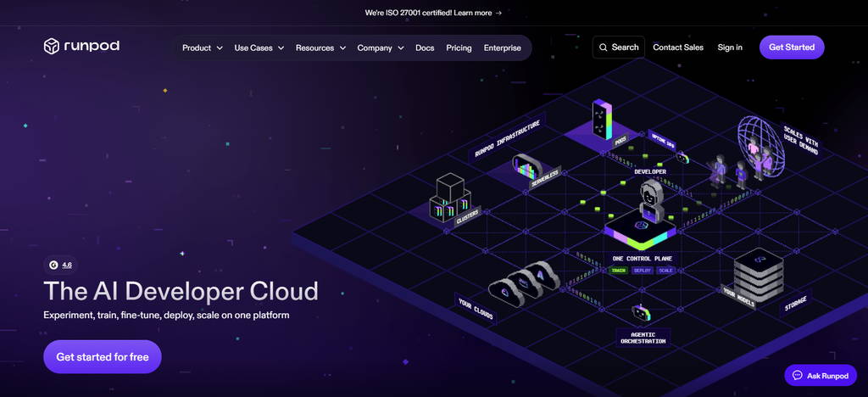Select the Clusters cubes illustration
The image size is (868, 397).
click(449, 197)
